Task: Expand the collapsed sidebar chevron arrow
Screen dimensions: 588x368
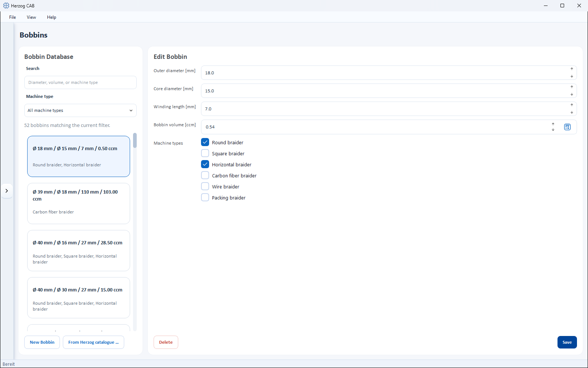Action: pos(7,191)
